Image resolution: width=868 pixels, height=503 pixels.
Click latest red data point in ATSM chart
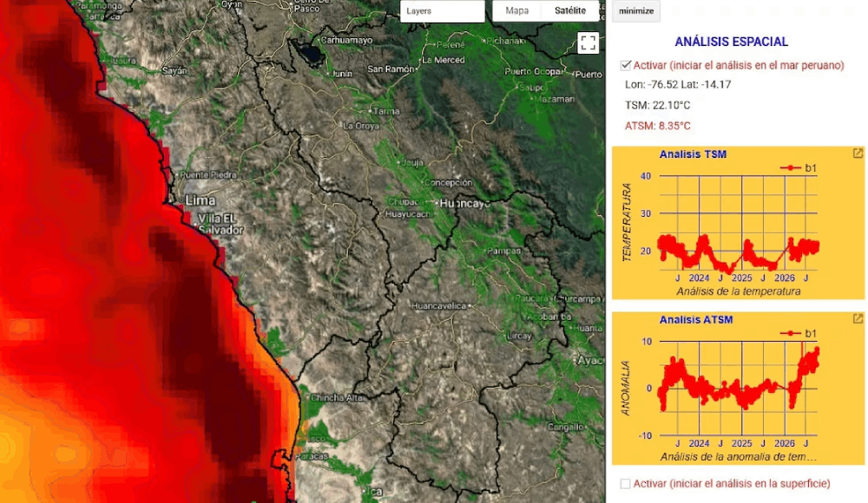pos(817,349)
